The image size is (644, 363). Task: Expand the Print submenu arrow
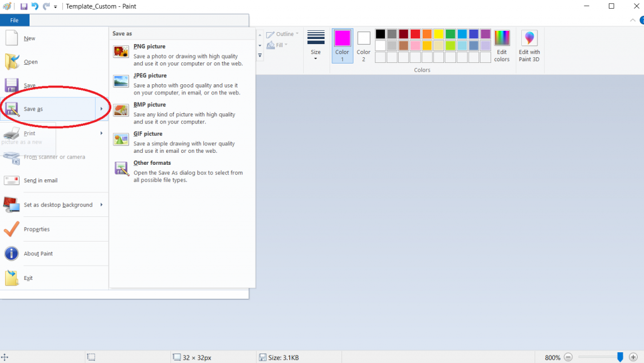click(x=101, y=133)
